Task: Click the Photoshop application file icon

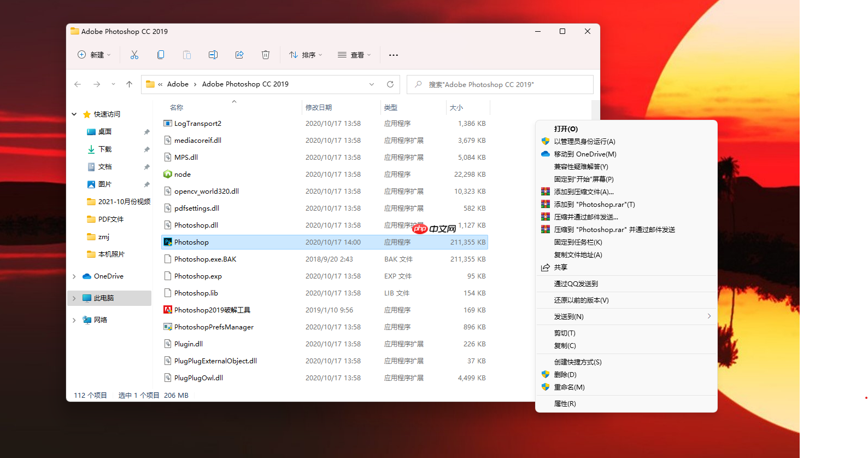Action: tap(168, 242)
